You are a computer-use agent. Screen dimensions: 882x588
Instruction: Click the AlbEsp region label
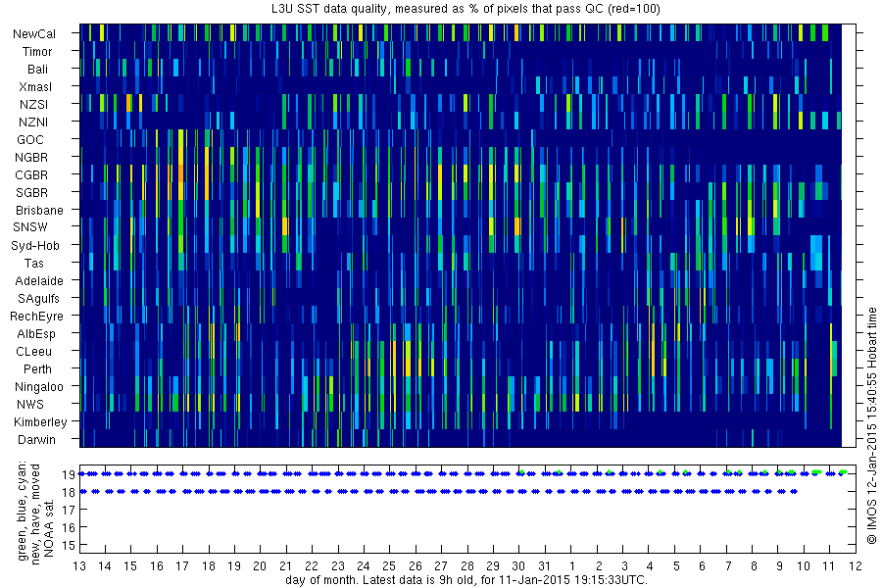(36, 333)
